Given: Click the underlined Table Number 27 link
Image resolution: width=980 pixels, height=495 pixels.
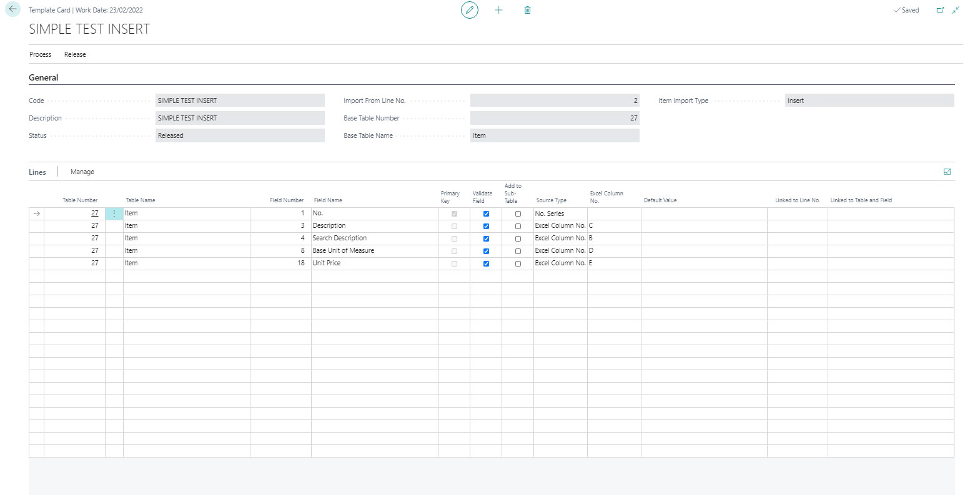Looking at the screenshot, I should click(x=94, y=213).
